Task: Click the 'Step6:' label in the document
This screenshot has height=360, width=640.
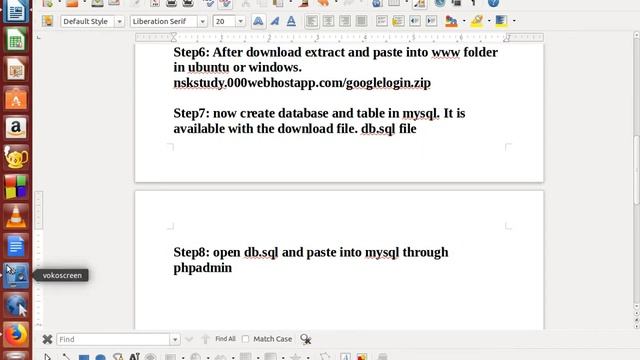Action: click(x=191, y=53)
